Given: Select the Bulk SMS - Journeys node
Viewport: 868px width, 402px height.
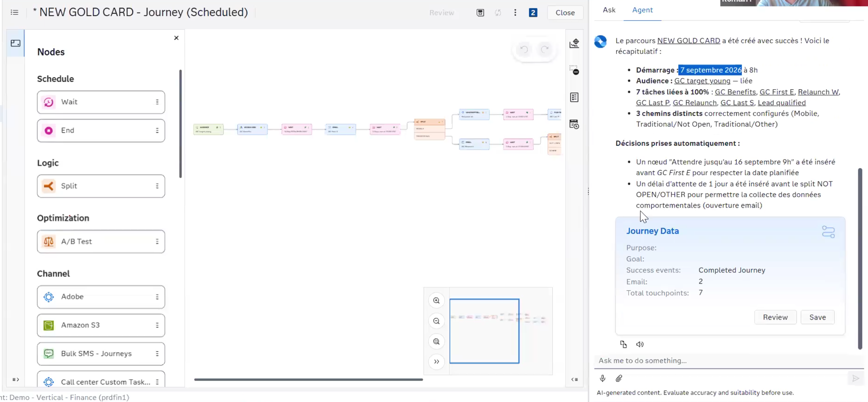Looking at the screenshot, I should pyautogui.click(x=101, y=354).
